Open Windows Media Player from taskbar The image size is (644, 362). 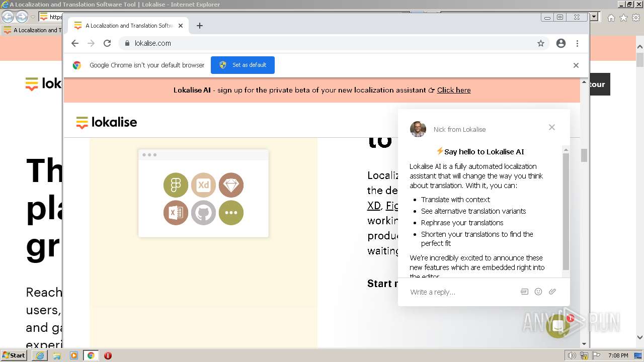click(74, 355)
